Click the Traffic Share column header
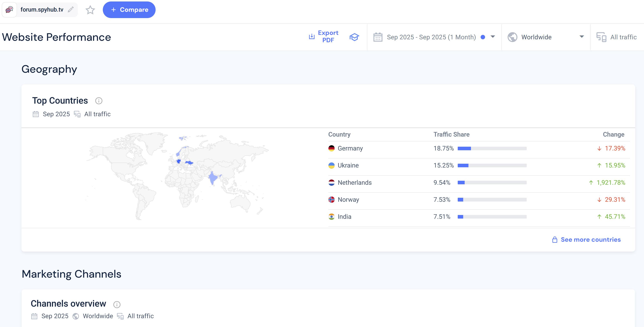The height and width of the screenshot is (327, 644). point(451,134)
